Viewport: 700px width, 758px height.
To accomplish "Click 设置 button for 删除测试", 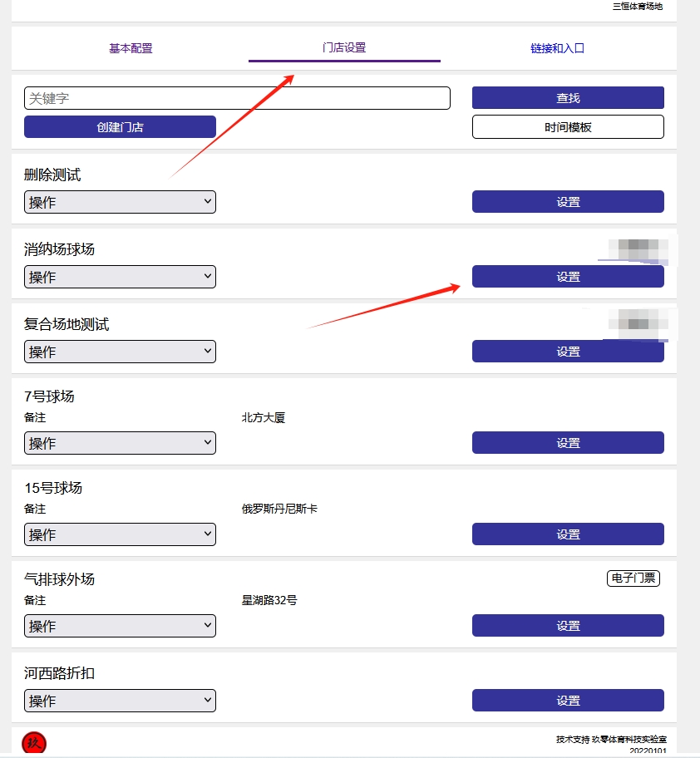I will pyautogui.click(x=568, y=202).
